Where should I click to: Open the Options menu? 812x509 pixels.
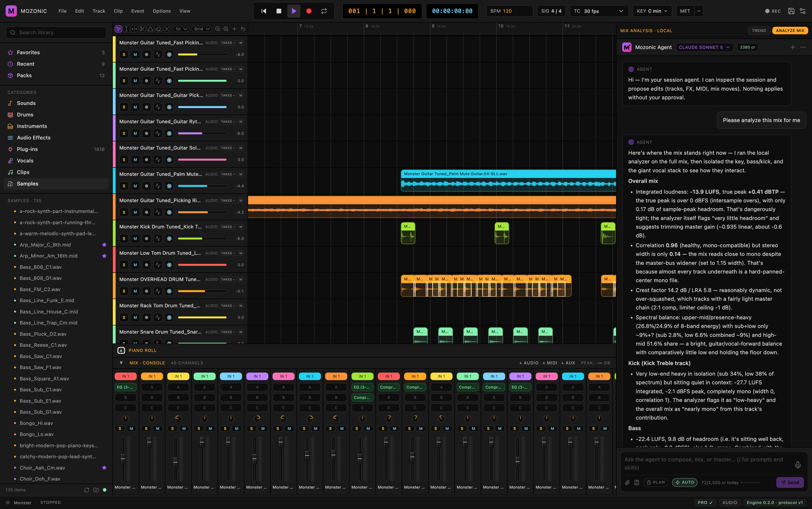click(x=162, y=11)
